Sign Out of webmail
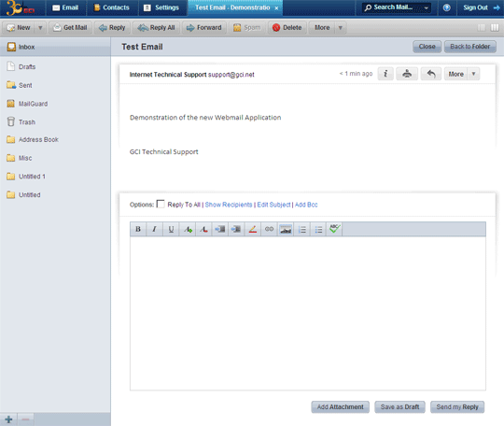Image resolution: width=504 pixels, height=426 pixels. [x=481, y=7]
